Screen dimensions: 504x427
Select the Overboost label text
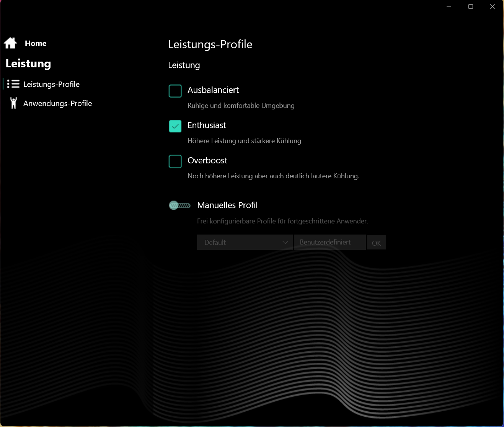(207, 161)
